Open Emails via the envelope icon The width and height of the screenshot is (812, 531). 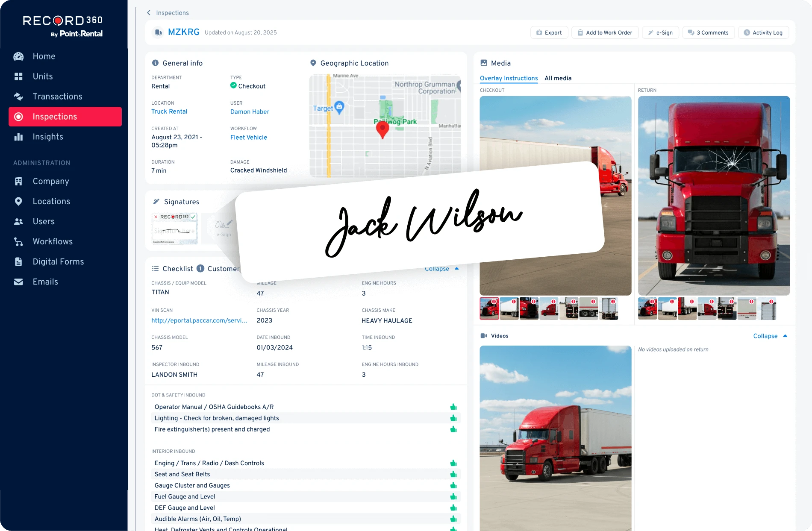click(45, 282)
